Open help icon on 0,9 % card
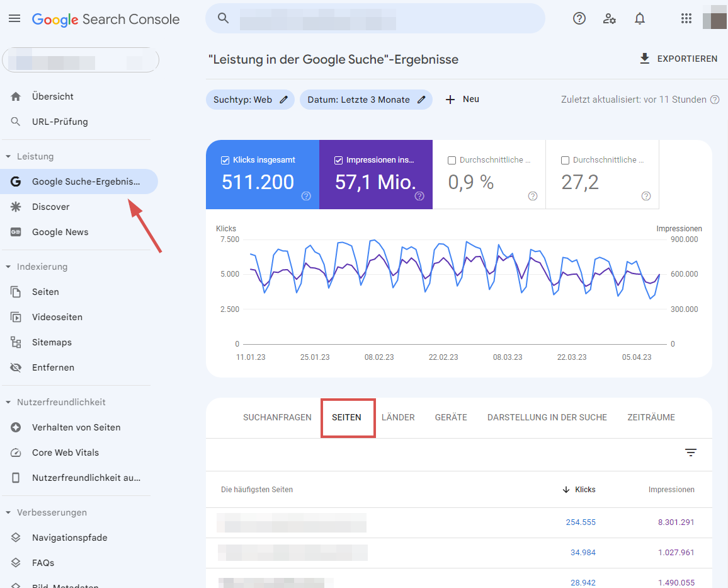This screenshot has width=728, height=588. (x=533, y=196)
